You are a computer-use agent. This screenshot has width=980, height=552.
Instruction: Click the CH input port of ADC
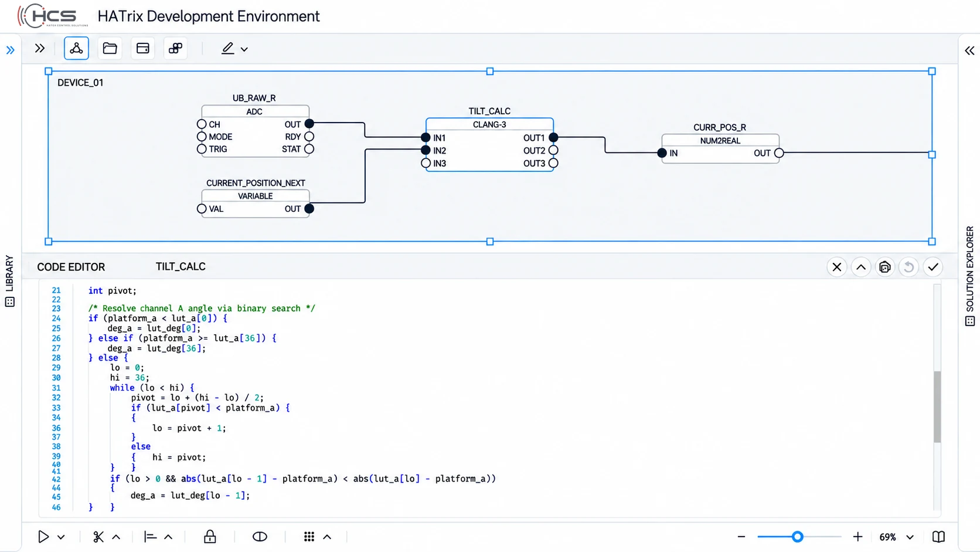pyautogui.click(x=202, y=124)
